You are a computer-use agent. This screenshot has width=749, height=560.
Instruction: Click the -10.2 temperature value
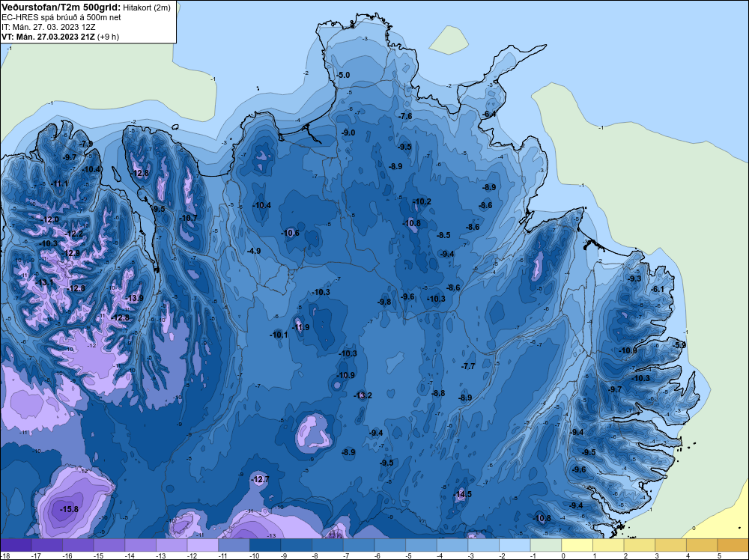[422, 201]
